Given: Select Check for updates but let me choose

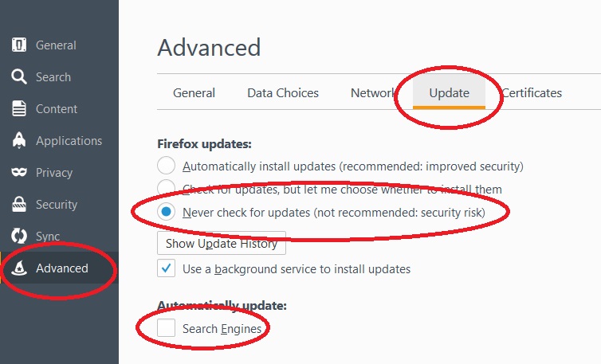Looking at the screenshot, I should [167, 189].
